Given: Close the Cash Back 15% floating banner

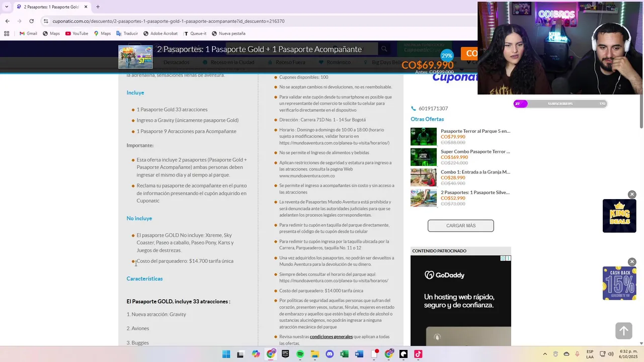Looking at the screenshot, I should (x=632, y=262).
